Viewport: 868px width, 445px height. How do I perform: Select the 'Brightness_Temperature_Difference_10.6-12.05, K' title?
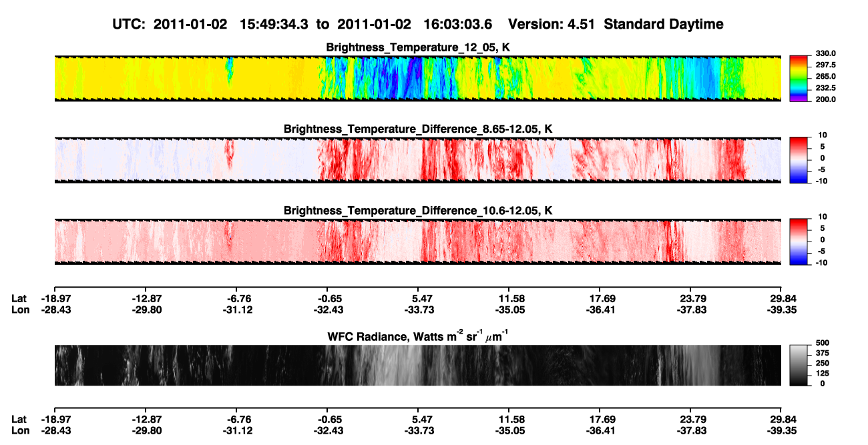pyautogui.click(x=417, y=210)
